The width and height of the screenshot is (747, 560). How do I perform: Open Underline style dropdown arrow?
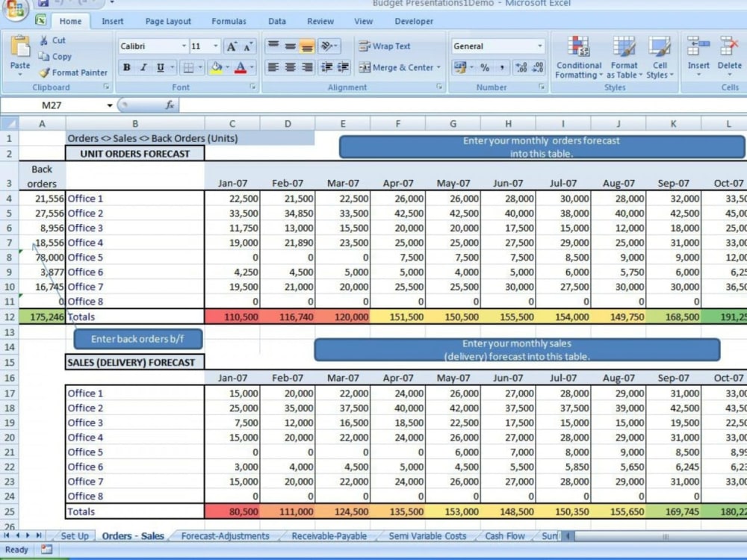pyautogui.click(x=173, y=68)
